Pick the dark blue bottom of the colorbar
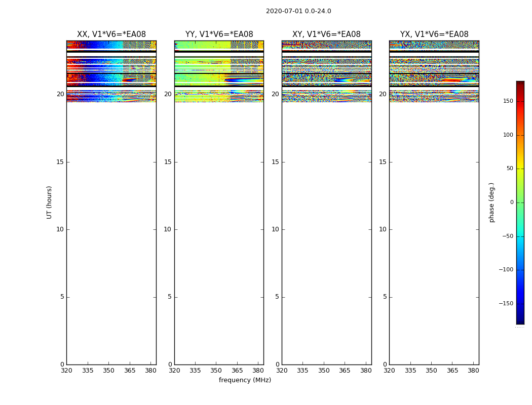 (x=520, y=320)
